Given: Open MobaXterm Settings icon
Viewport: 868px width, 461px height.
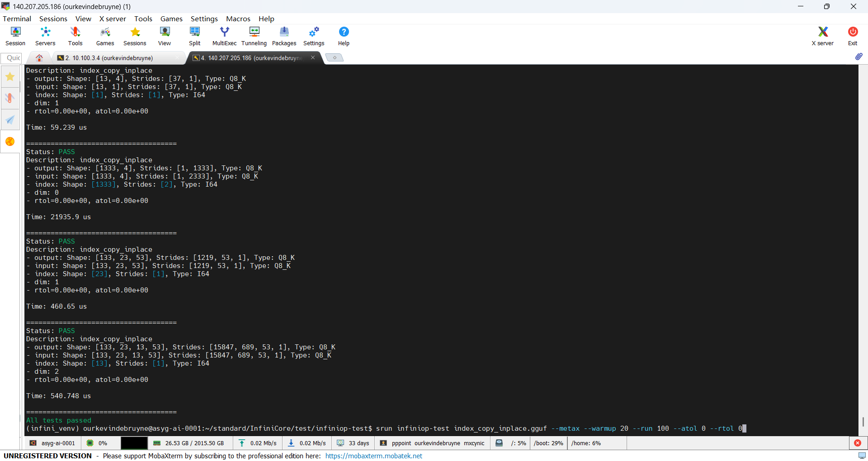Looking at the screenshot, I should (x=314, y=36).
